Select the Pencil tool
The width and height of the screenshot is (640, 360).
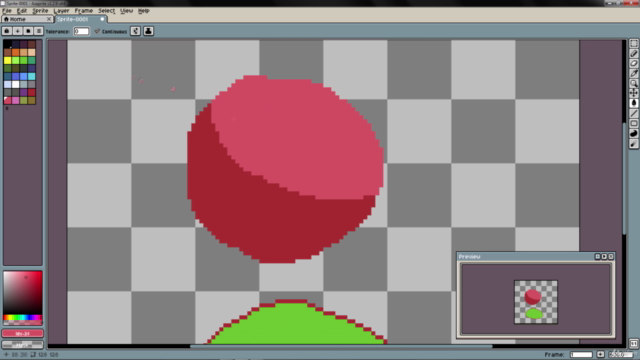(633, 53)
